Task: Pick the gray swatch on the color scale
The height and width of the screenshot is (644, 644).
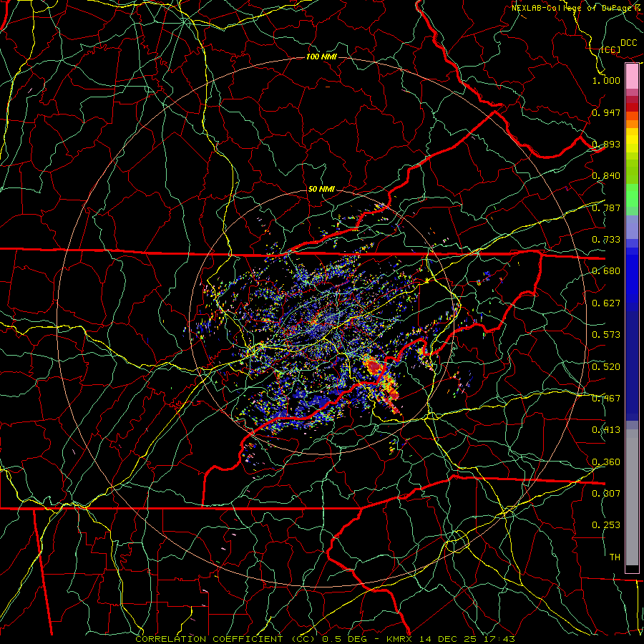Action: coord(632,497)
